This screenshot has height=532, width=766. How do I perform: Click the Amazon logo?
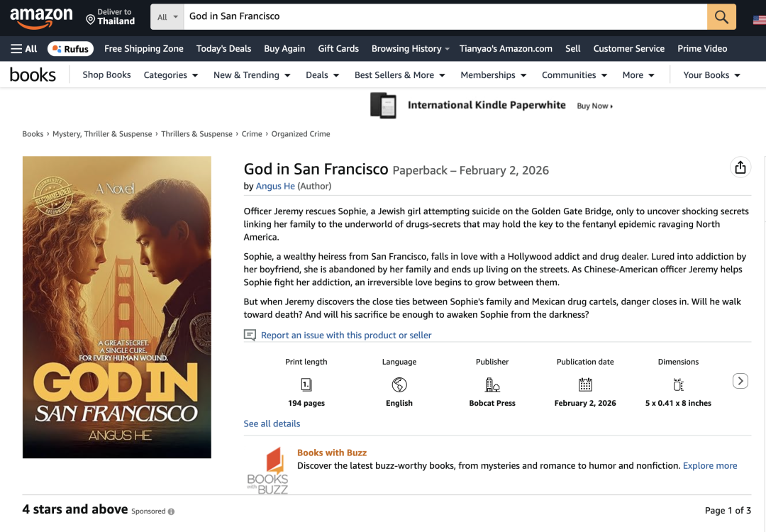click(x=41, y=17)
